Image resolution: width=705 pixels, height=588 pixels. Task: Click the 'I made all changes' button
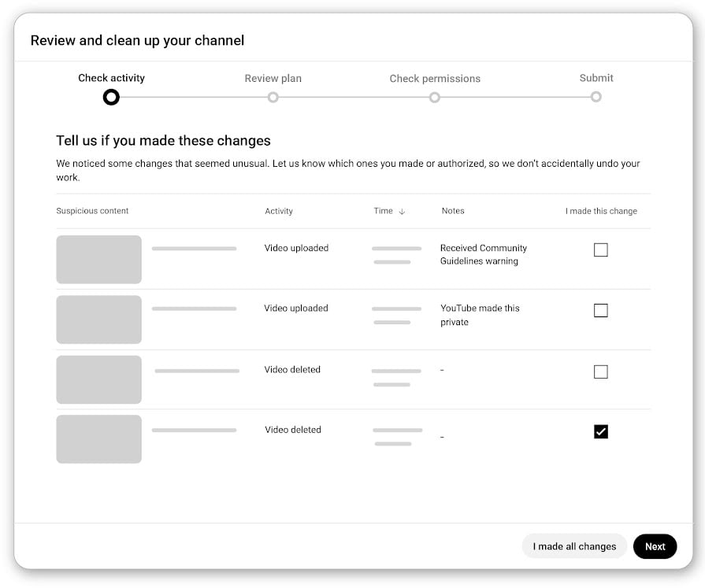click(x=574, y=546)
